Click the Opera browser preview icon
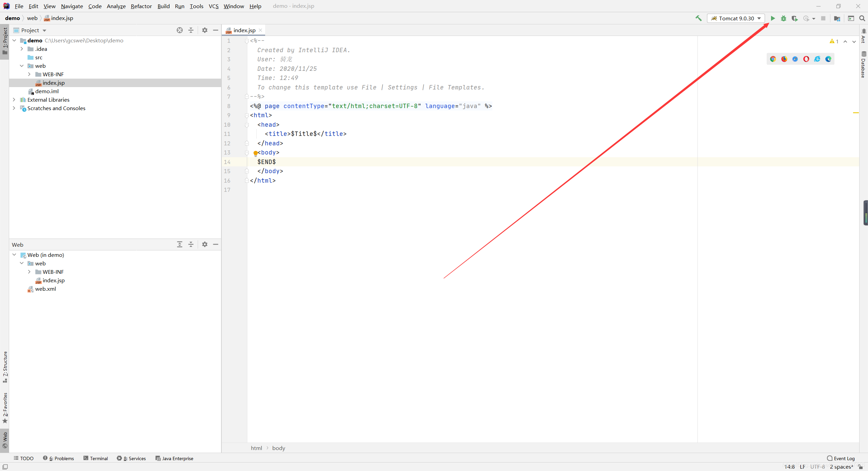 coord(807,59)
